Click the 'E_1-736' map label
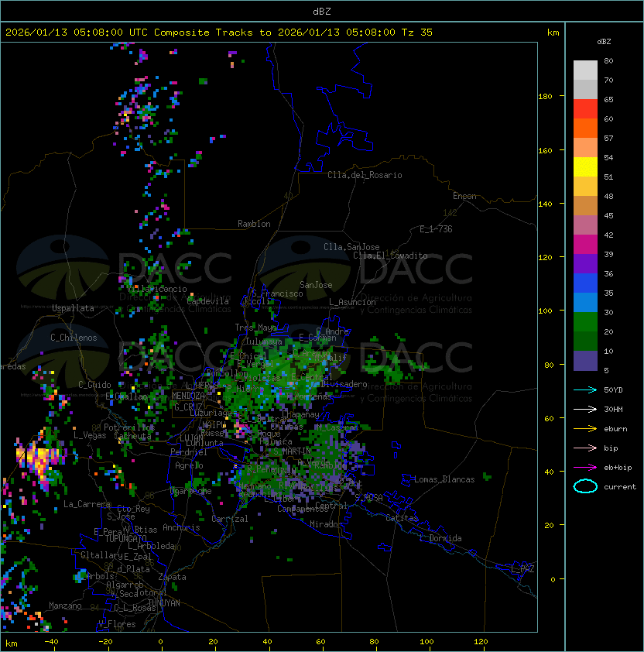Screen dimensions: 644x652 coord(436,229)
